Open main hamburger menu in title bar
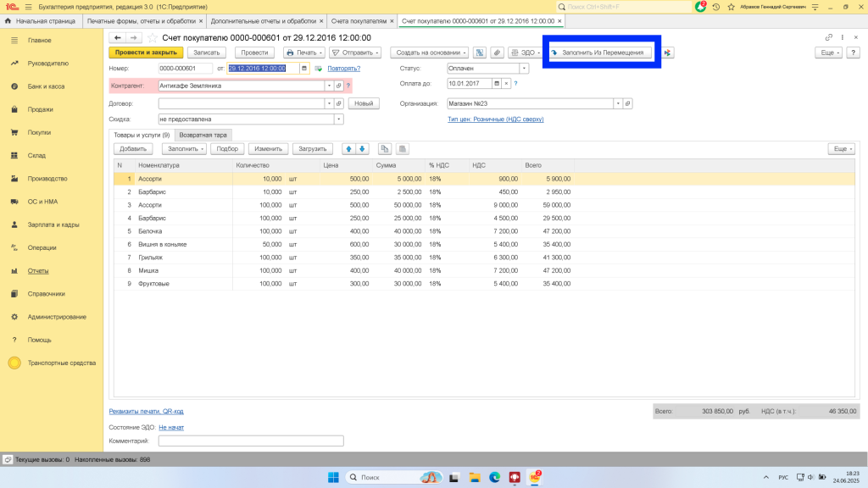868x488 pixels. point(28,7)
